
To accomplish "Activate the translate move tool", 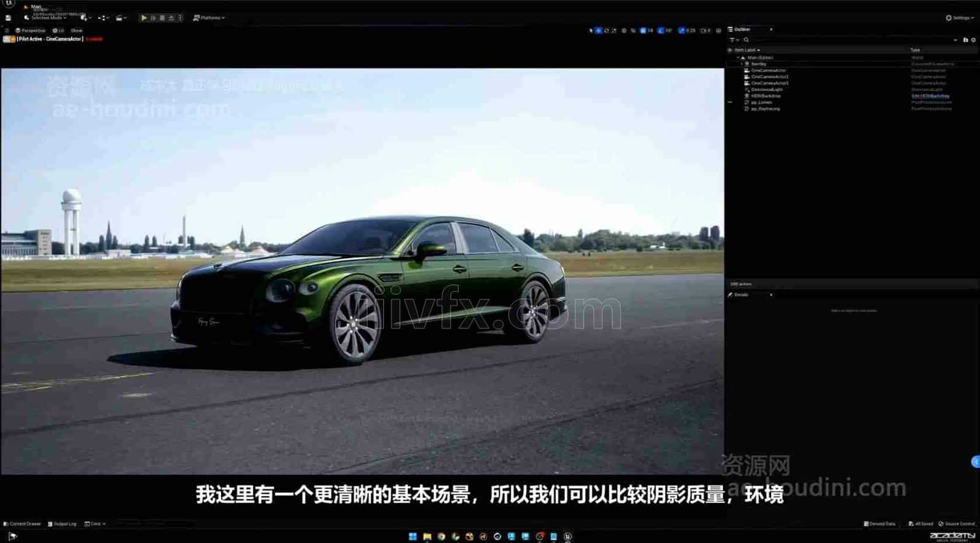I will [599, 30].
